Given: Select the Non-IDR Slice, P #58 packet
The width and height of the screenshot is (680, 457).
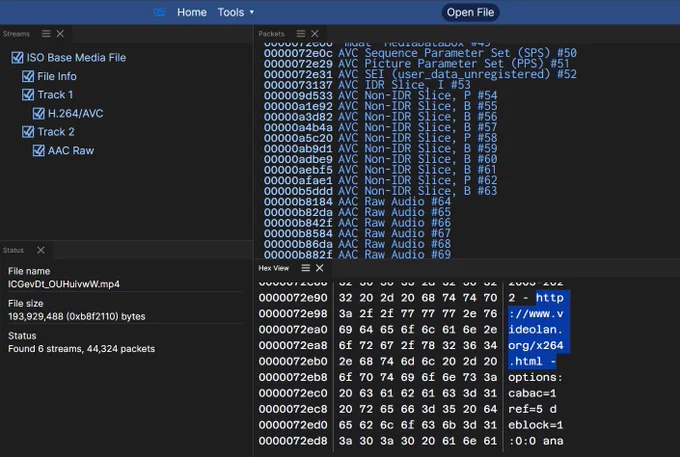Looking at the screenshot, I should click(x=380, y=138).
